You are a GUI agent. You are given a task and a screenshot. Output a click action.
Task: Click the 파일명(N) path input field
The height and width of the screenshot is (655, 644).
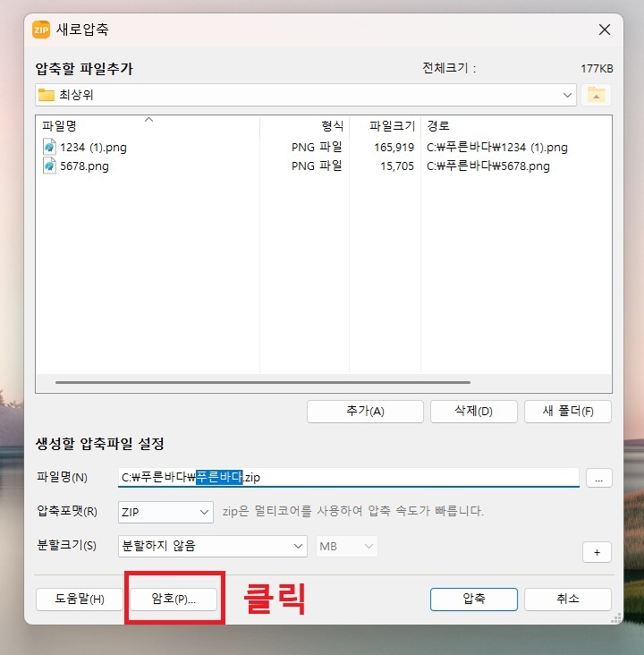tap(349, 478)
